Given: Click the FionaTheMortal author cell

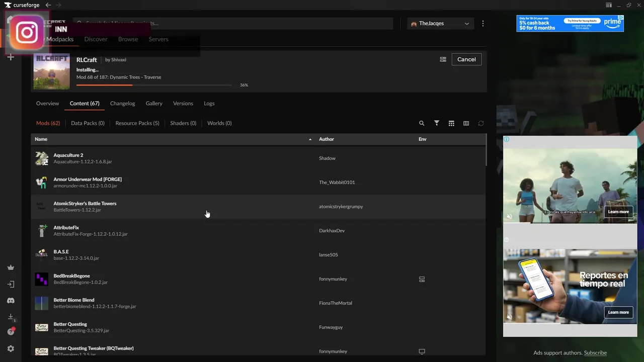Looking at the screenshot, I should [x=336, y=303].
